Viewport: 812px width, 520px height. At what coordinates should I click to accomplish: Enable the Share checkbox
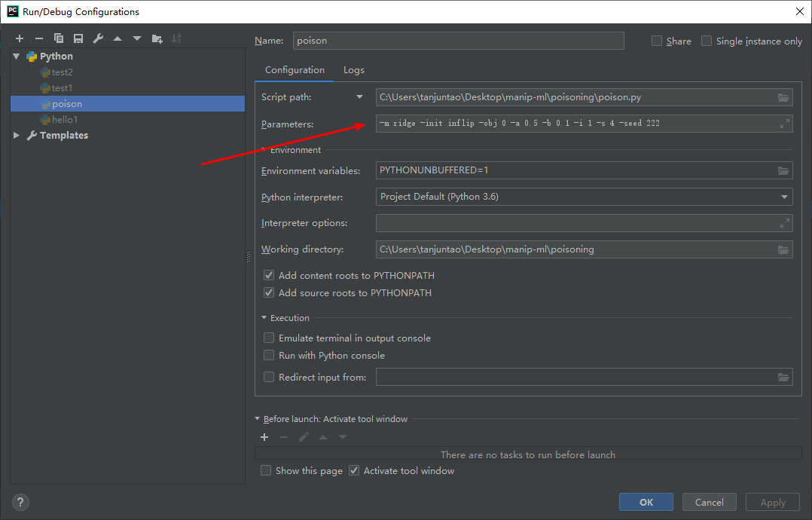(x=657, y=41)
